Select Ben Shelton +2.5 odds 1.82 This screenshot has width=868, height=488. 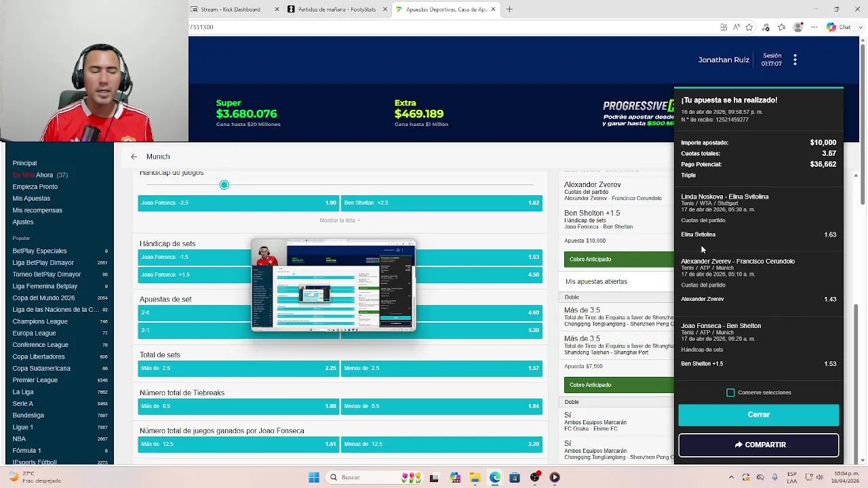(441, 203)
